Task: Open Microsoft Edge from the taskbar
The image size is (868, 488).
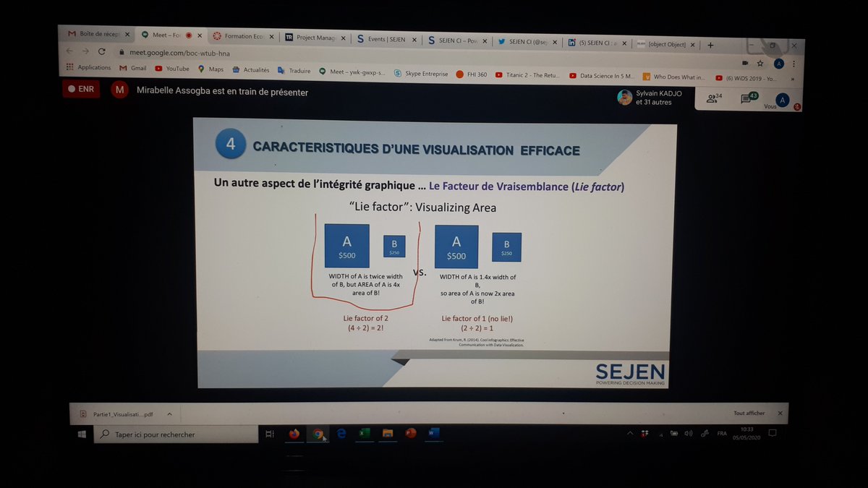Action: point(341,433)
